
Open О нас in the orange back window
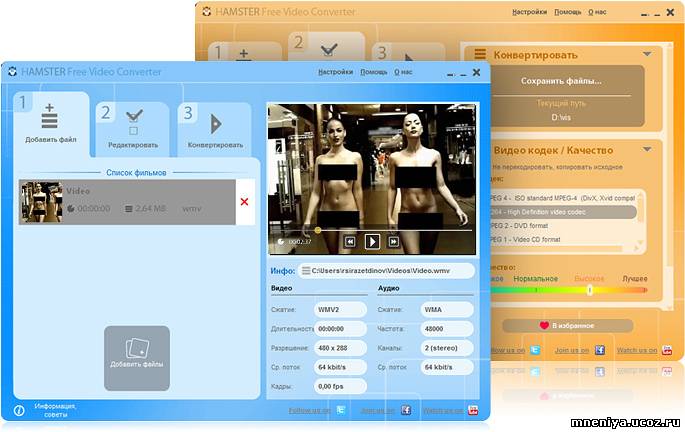(597, 12)
